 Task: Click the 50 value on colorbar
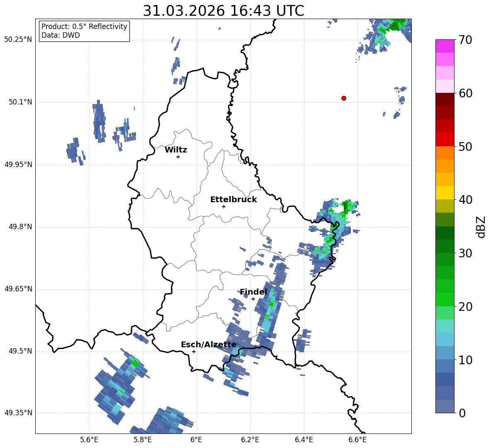pos(465,146)
